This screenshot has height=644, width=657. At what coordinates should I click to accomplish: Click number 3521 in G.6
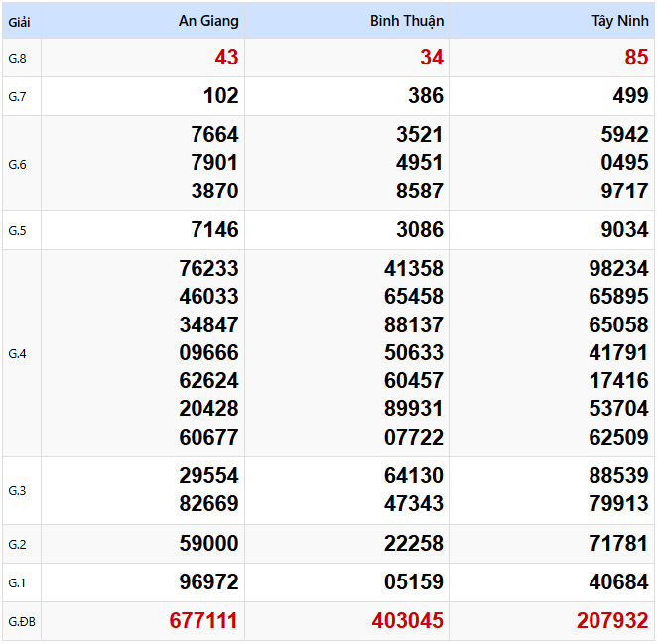pyautogui.click(x=420, y=135)
